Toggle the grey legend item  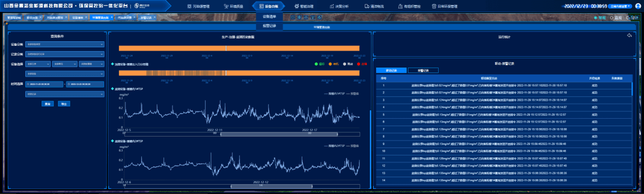(x=348, y=64)
